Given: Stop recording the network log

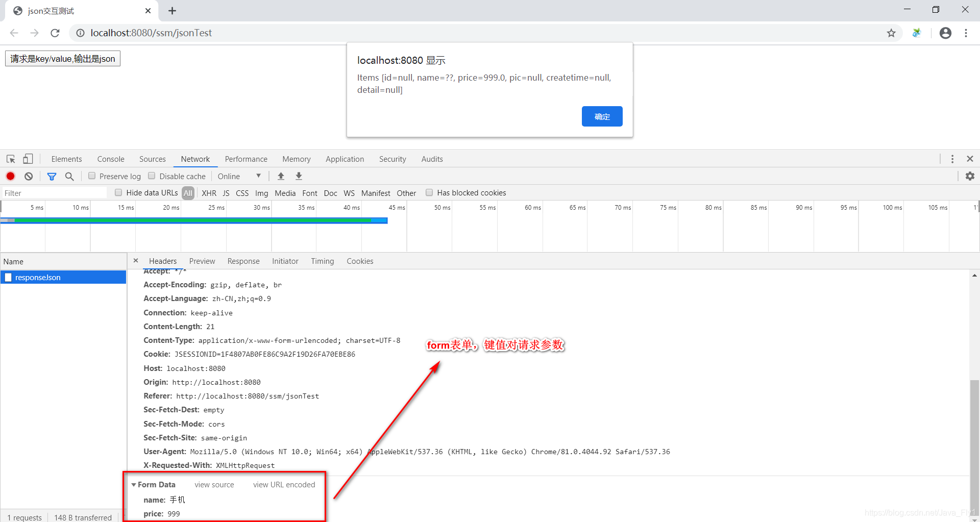Looking at the screenshot, I should (x=10, y=177).
